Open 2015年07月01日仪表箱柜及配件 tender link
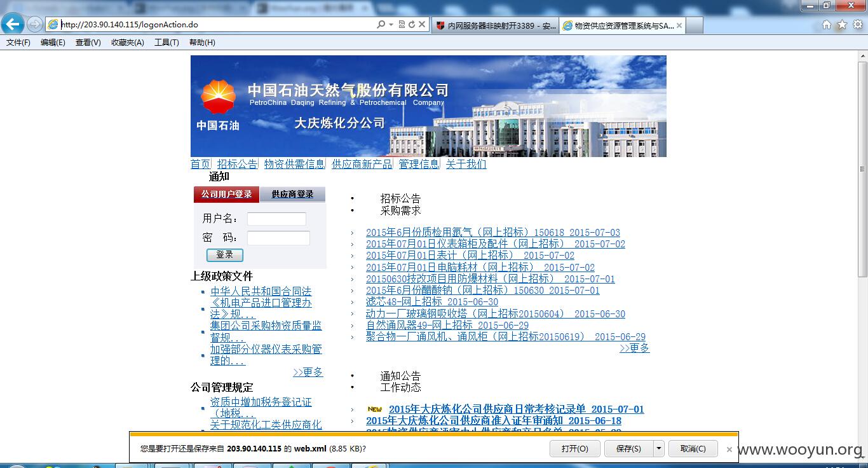The height and width of the screenshot is (468, 868). point(496,244)
